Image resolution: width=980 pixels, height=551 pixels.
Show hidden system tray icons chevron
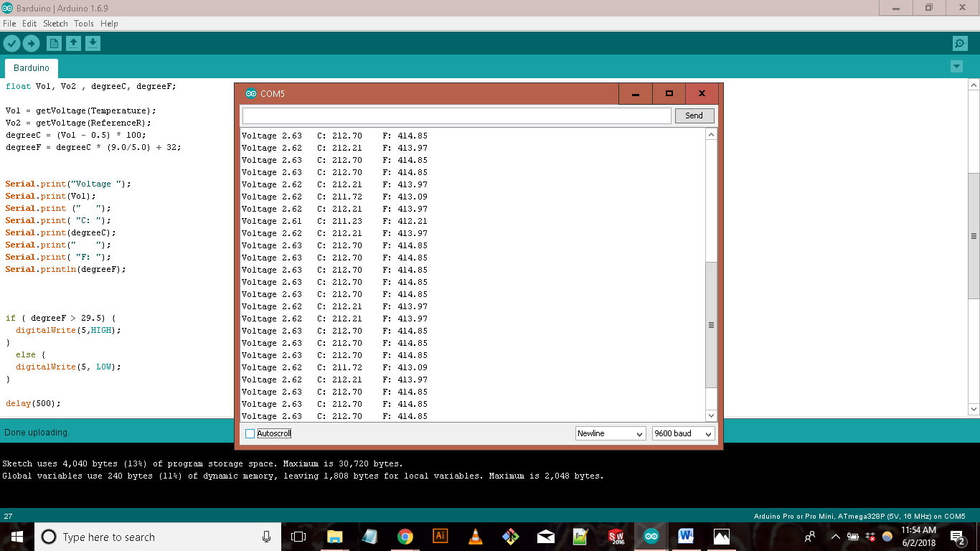point(835,537)
